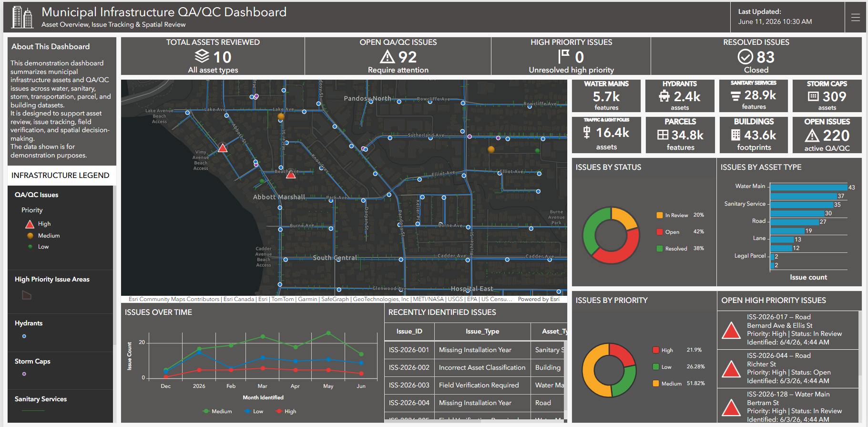868x427 pixels.
Task: Click the Road bar with value 27
Action: coord(795,222)
